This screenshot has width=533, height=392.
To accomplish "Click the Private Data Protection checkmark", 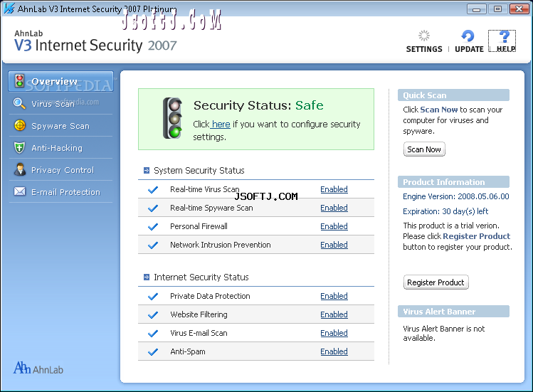I will click(x=153, y=296).
